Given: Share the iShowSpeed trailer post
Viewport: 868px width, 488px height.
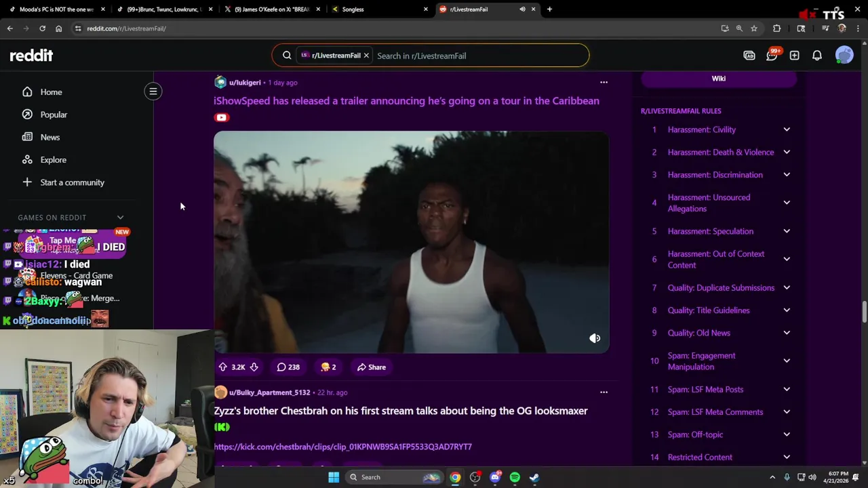Looking at the screenshot, I should (x=372, y=367).
